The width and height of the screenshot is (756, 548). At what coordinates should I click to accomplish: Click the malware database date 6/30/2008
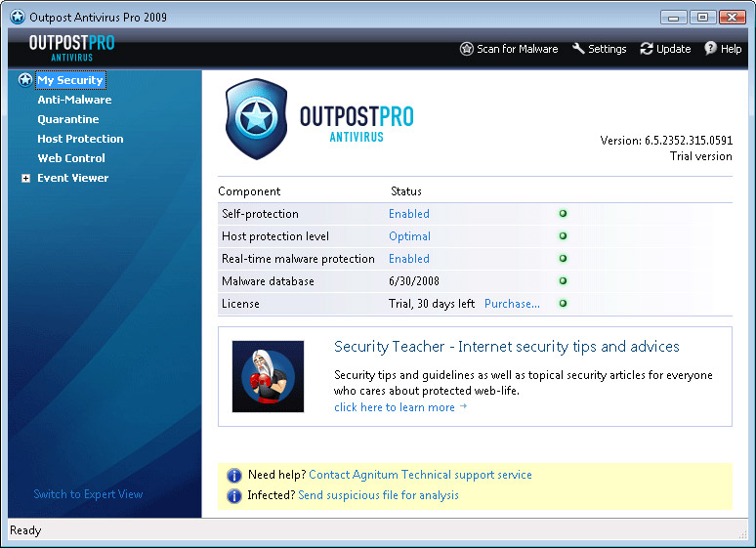click(414, 281)
